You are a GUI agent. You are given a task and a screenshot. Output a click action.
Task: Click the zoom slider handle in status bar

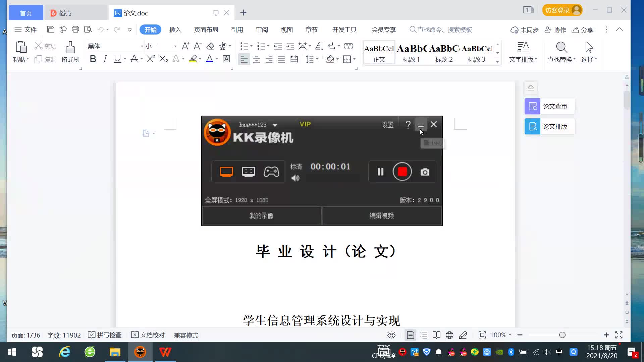[562, 335]
